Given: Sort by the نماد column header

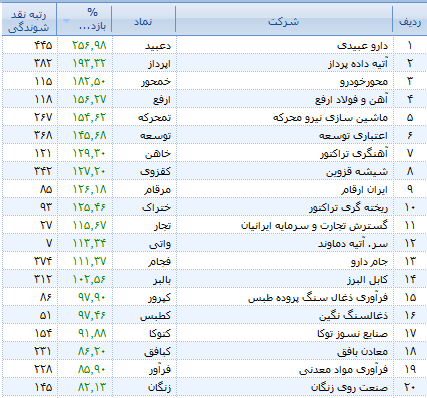Looking at the screenshot, I should tap(144, 20).
